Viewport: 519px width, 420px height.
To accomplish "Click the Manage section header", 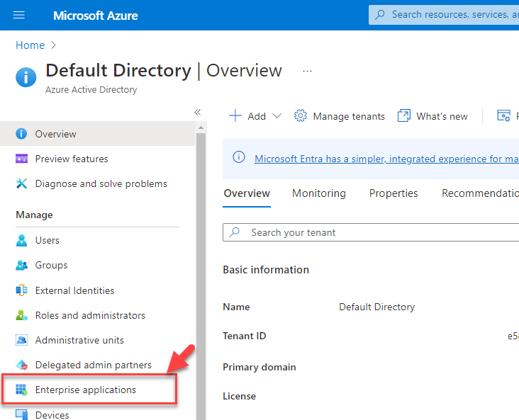I will pos(34,215).
